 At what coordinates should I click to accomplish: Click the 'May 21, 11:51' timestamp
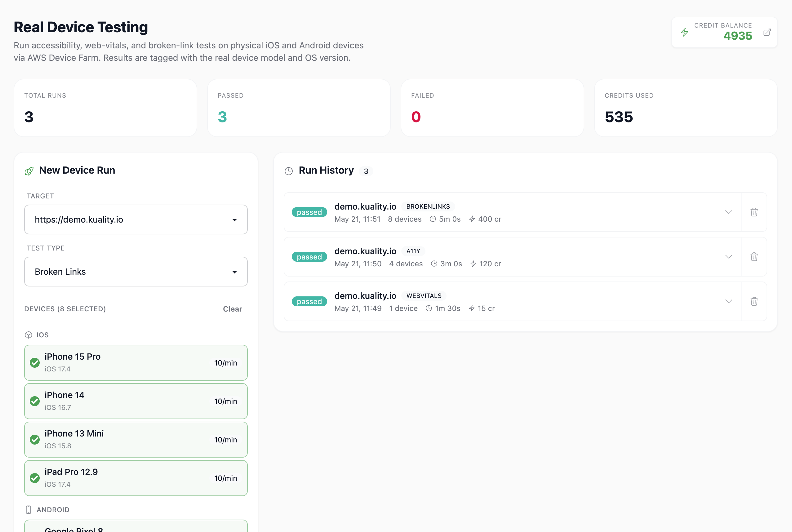(x=357, y=219)
